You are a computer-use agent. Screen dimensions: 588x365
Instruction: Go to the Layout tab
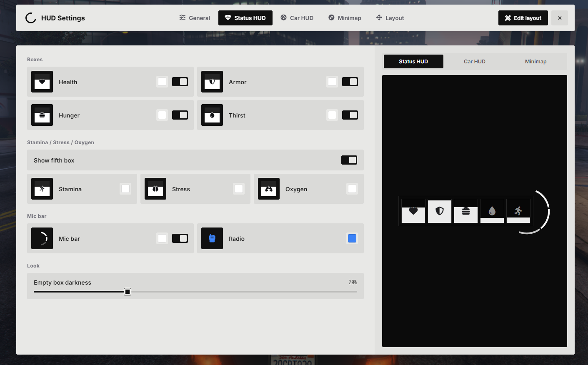tap(390, 18)
